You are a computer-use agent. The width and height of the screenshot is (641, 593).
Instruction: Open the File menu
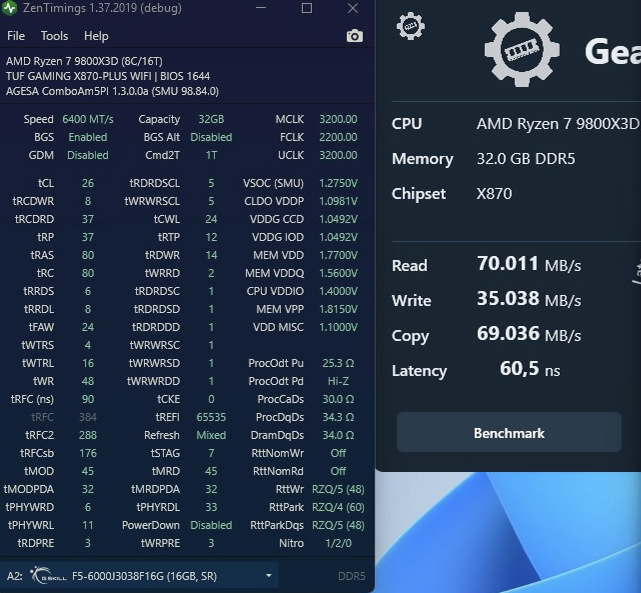[x=16, y=36]
